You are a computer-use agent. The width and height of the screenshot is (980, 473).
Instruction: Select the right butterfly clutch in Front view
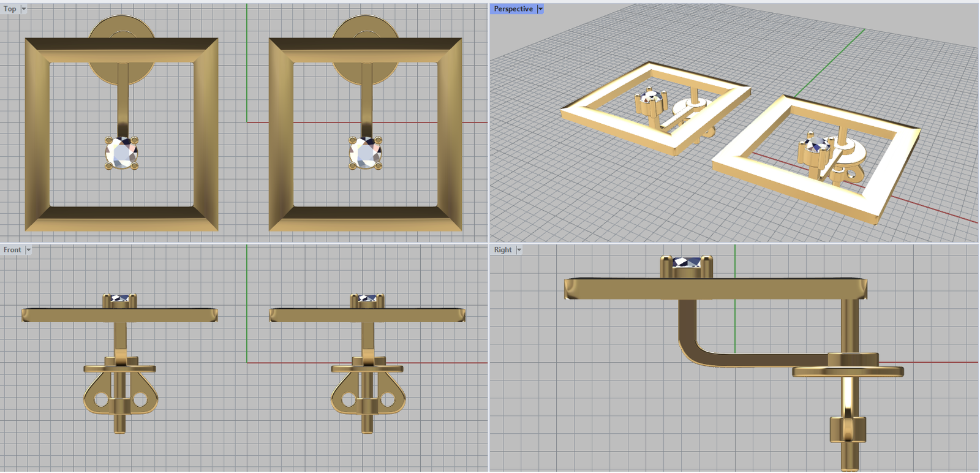tap(367, 392)
